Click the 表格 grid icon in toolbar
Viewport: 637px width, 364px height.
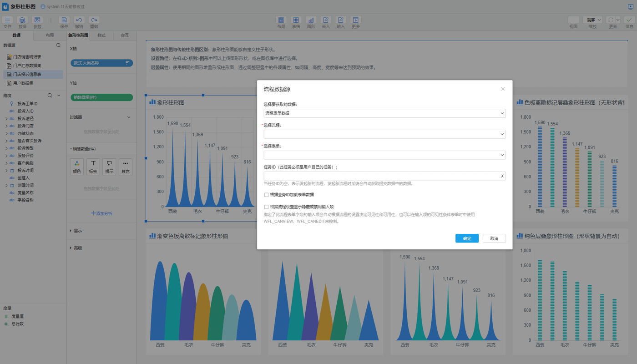point(296,20)
